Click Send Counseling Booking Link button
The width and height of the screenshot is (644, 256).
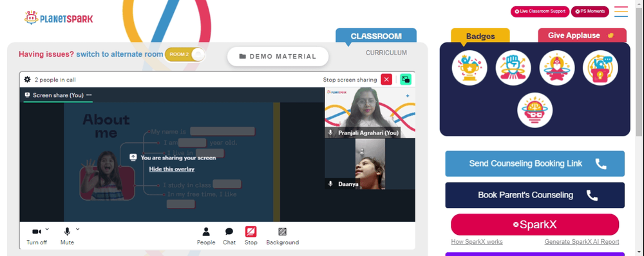(x=535, y=163)
